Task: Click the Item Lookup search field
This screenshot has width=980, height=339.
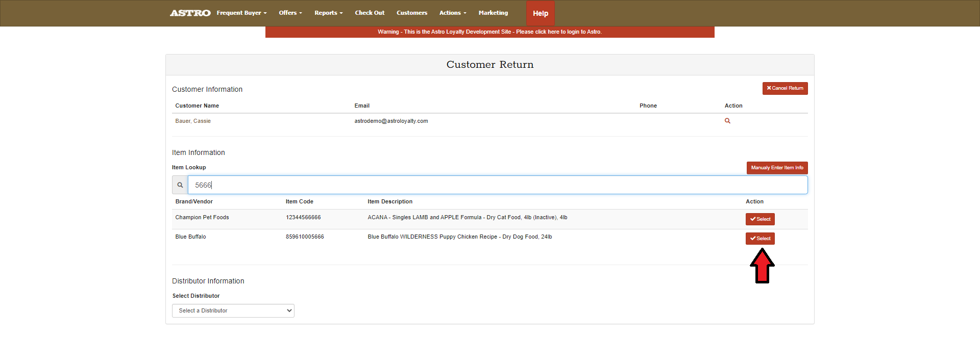Action: (x=498, y=185)
